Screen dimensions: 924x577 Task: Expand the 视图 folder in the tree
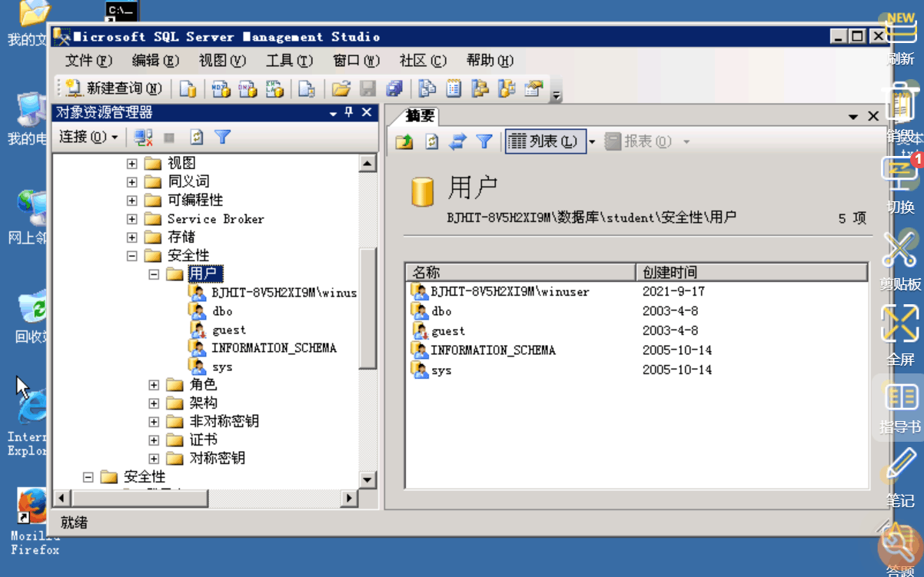tap(132, 163)
